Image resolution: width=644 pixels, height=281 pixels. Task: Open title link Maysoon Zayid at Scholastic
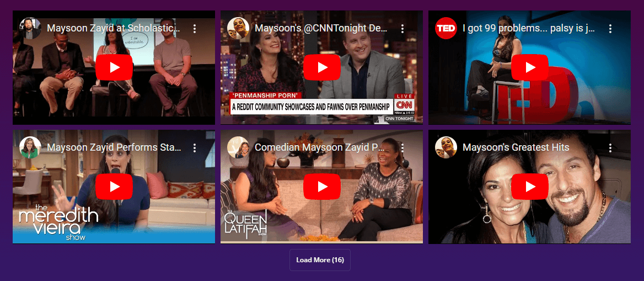[114, 28]
